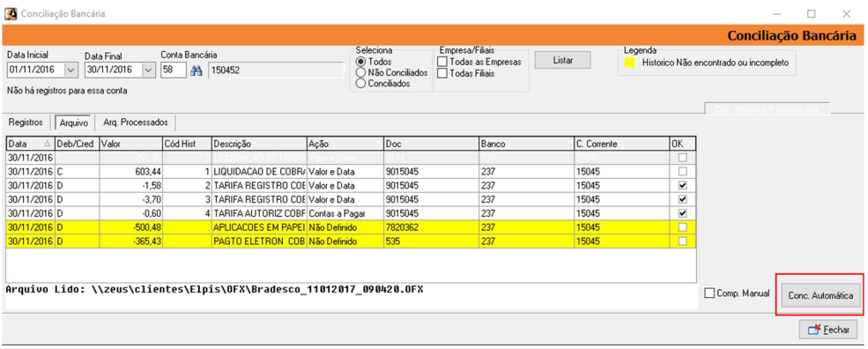Viewport: 868px width, 349px height.
Task: Select the value cell -3,70
Action: point(131,199)
